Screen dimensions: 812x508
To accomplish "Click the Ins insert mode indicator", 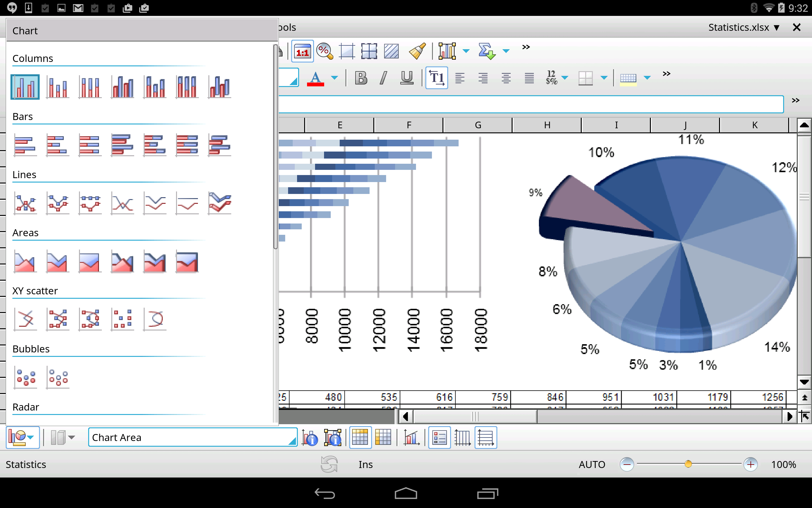I will 365,464.
